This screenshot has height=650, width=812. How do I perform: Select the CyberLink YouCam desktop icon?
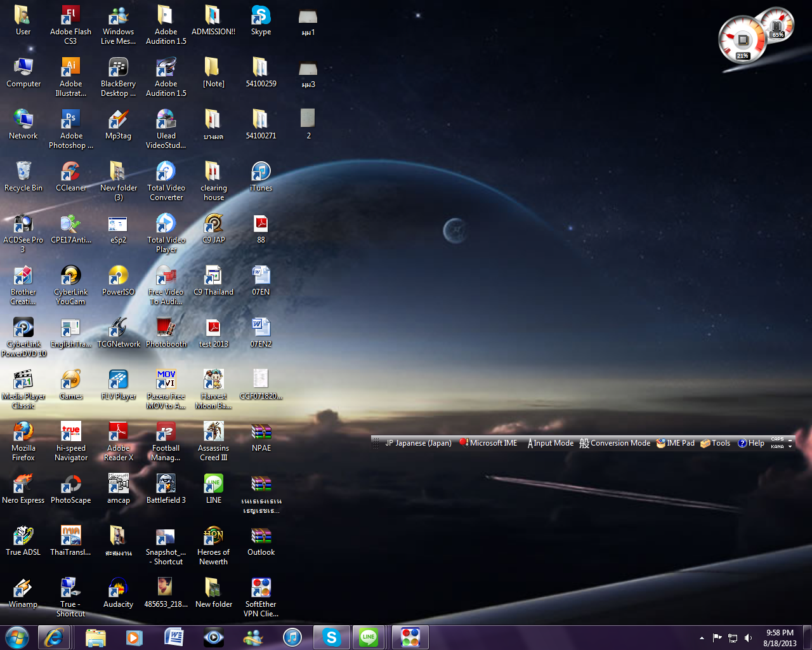point(70,285)
